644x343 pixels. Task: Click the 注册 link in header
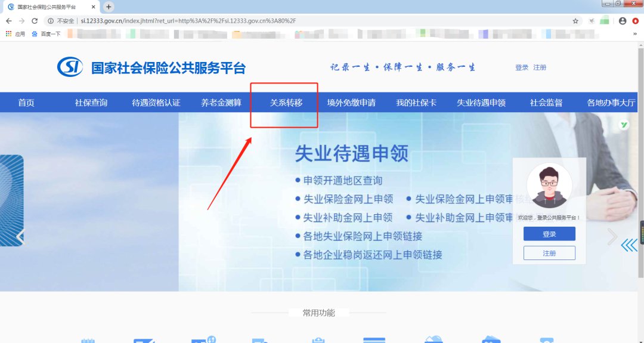540,67
